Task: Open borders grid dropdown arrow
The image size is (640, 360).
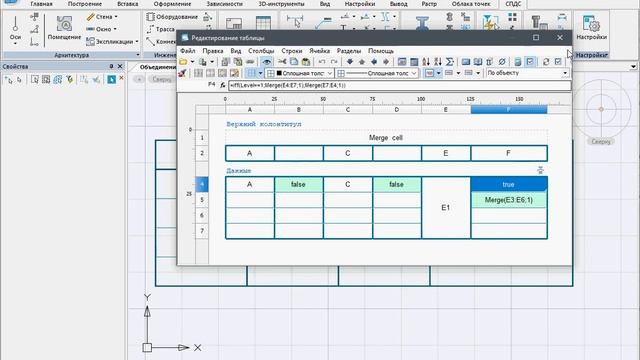Action: point(260,73)
